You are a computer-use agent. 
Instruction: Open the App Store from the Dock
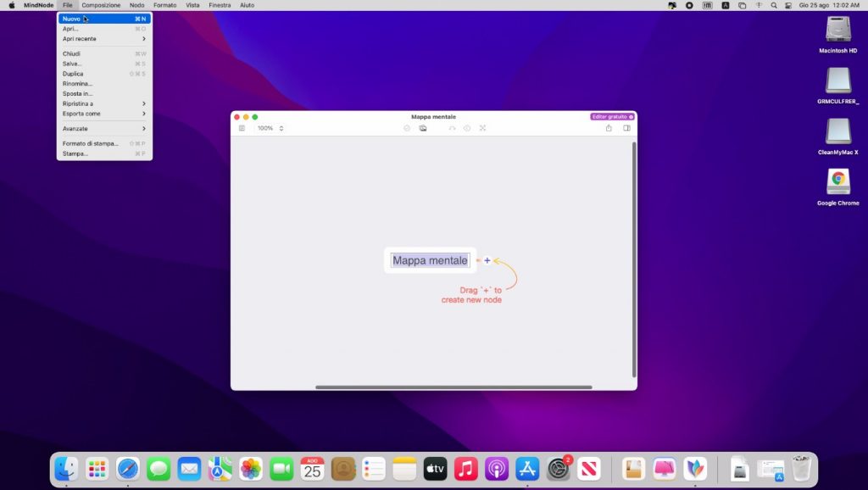(x=527, y=468)
